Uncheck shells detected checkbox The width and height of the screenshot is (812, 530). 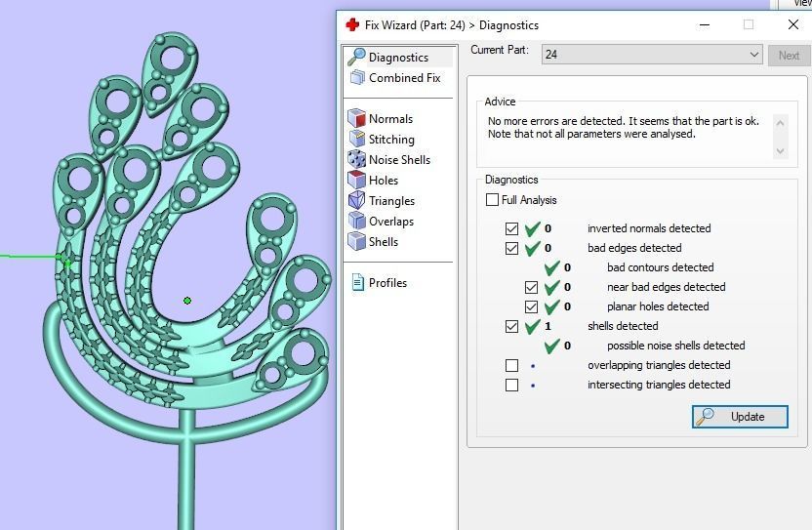(x=511, y=326)
